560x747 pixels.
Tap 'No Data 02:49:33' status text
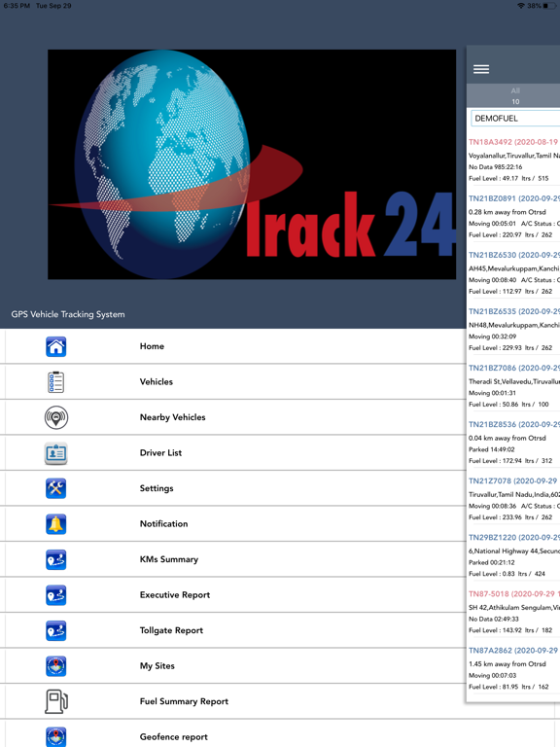pos(493,620)
